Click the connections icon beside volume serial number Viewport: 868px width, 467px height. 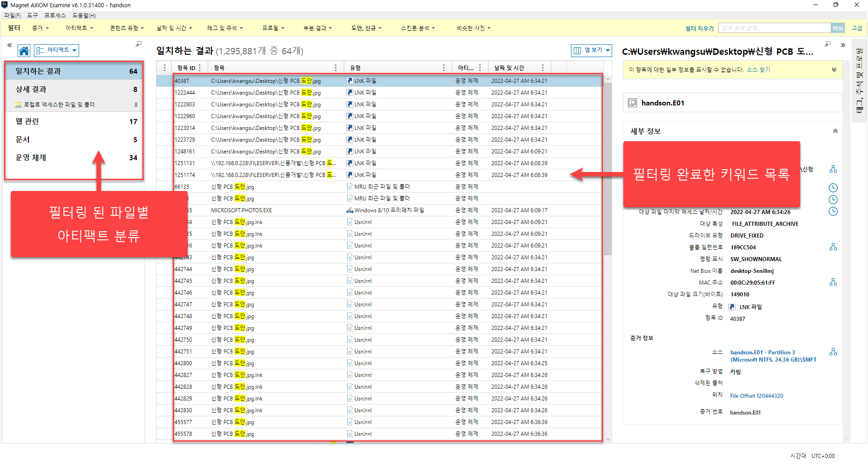pos(833,247)
